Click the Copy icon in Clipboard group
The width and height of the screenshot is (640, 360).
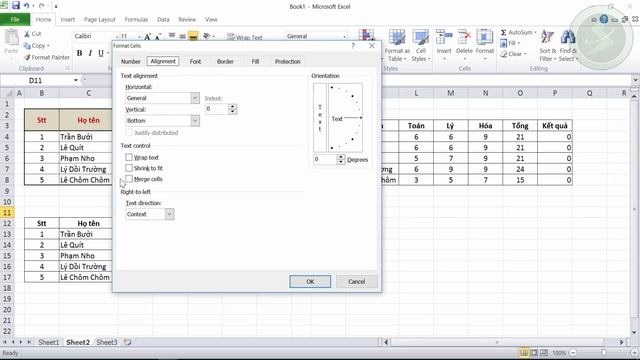27,46
